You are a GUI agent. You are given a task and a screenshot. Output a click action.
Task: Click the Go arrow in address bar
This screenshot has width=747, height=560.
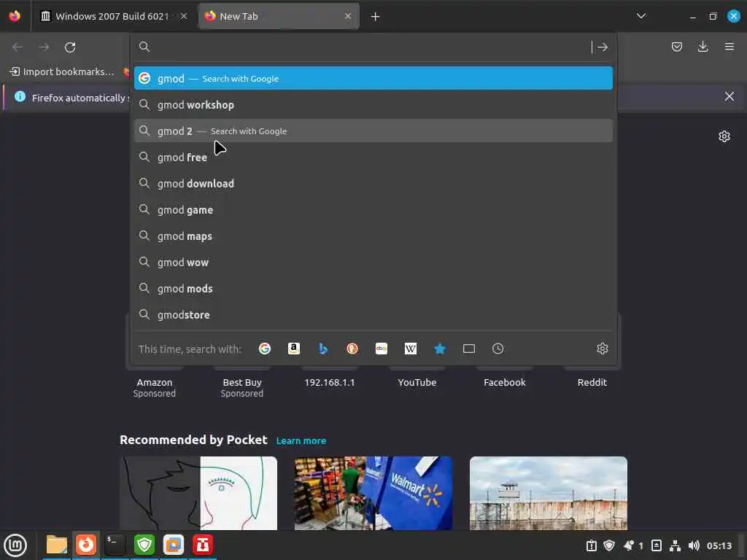(602, 47)
